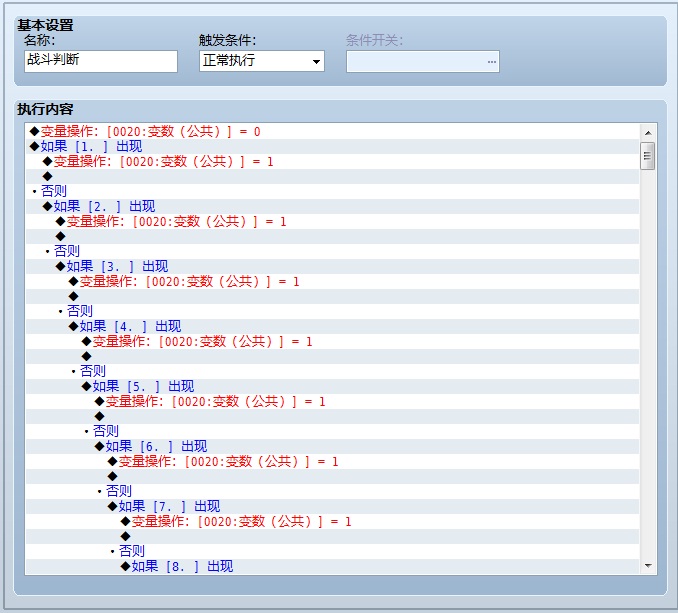Image resolution: width=678 pixels, height=613 pixels.
Task: Select the 如果 [4. ] 出现 condition line
Action: point(332,327)
